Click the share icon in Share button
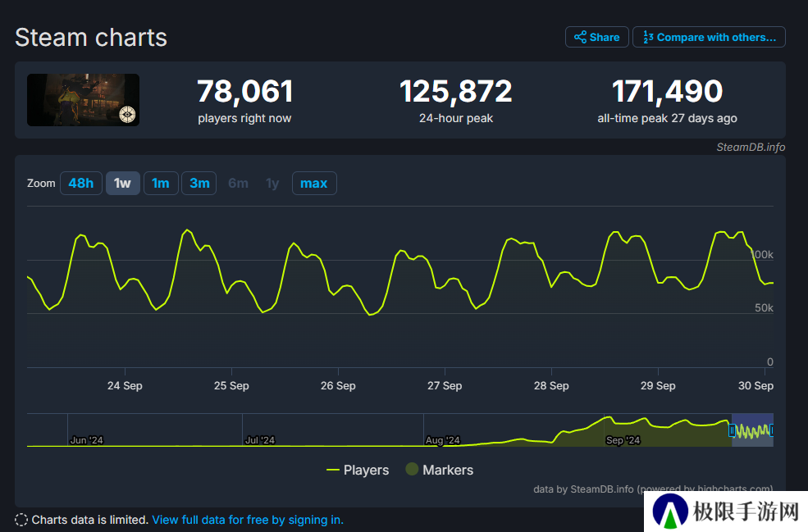The width and height of the screenshot is (808, 532). tap(580, 37)
